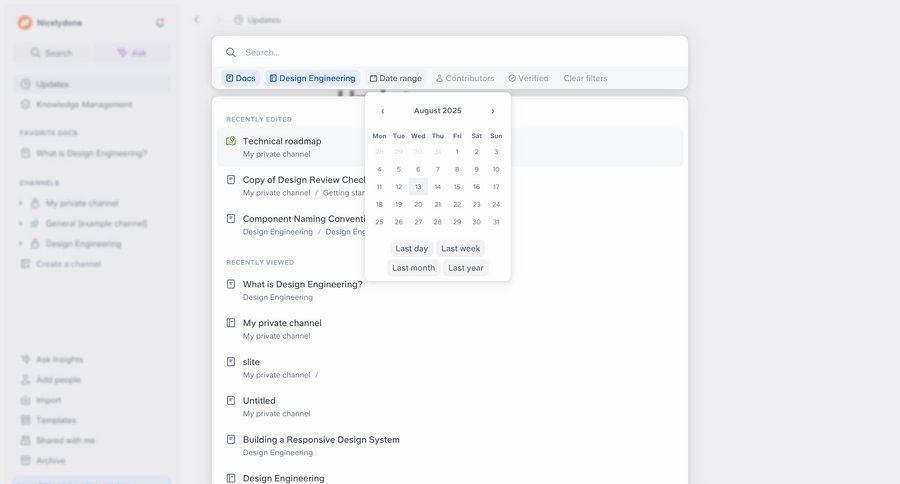Go to next month in calendar
The image size is (900, 484).
click(x=493, y=111)
